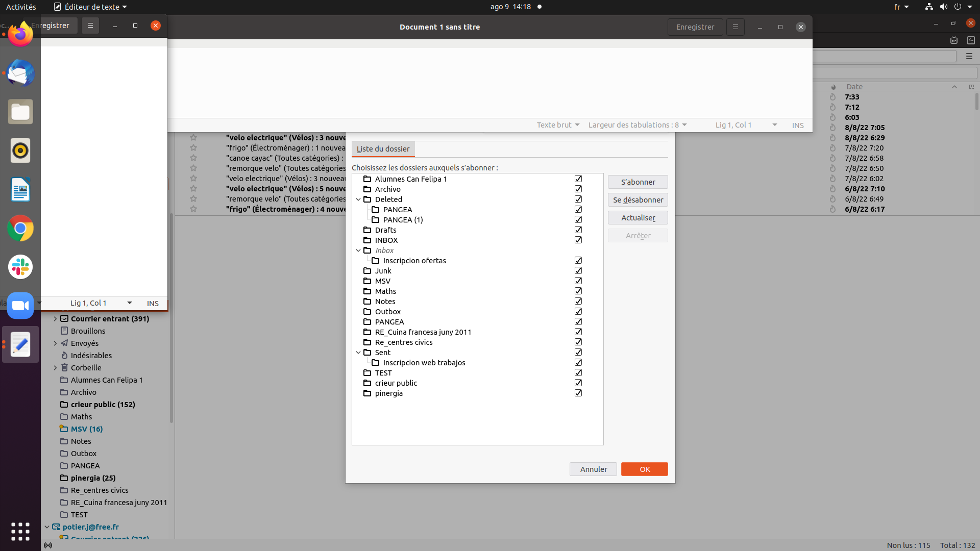
Task: Star the "canoe cayac" message
Action: (193, 158)
